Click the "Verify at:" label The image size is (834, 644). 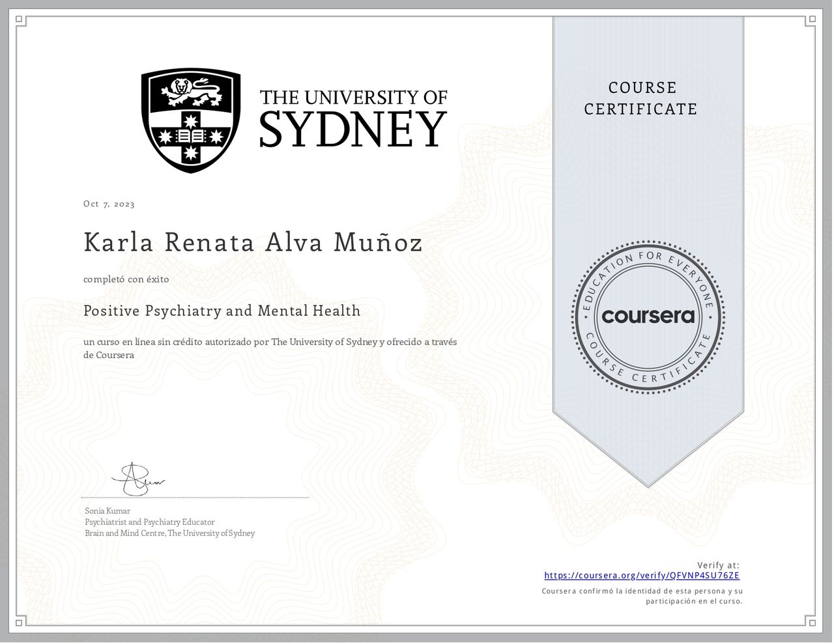(x=718, y=565)
